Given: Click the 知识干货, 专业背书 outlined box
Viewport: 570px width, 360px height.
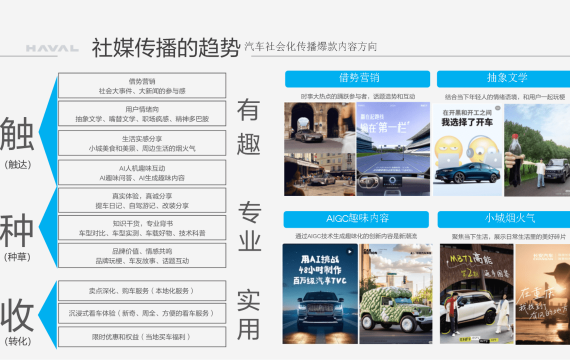Looking at the screenshot, I should coord(142,228).
